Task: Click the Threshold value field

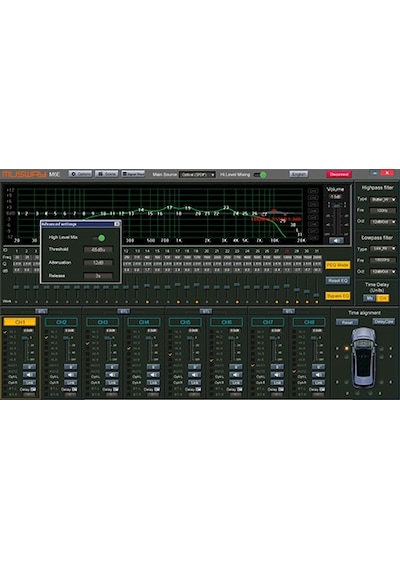Action: click(x=98, y=250)
